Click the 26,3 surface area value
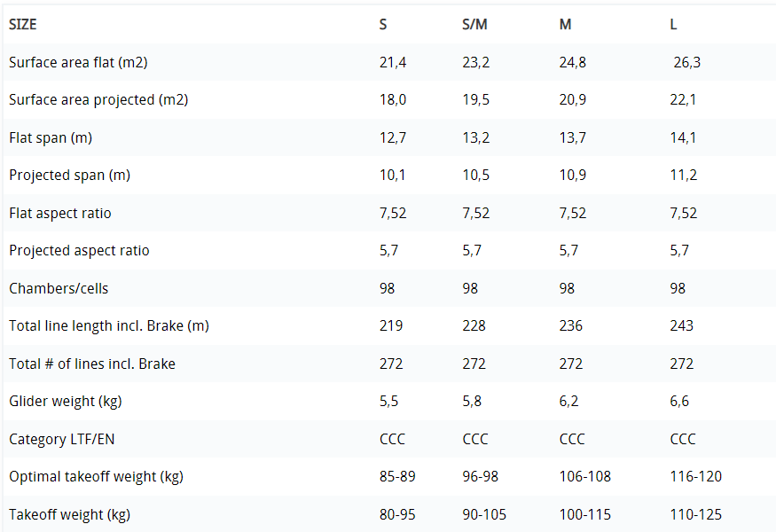Viewport: 776px width, 532px height. (x=687, y=63)
